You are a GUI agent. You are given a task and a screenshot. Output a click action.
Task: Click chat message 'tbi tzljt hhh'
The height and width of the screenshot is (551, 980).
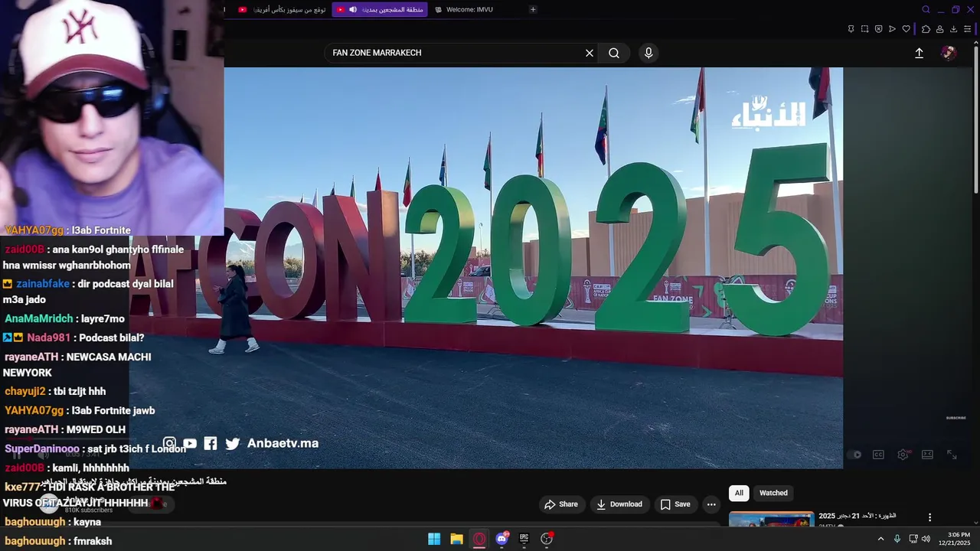[80, 391]
